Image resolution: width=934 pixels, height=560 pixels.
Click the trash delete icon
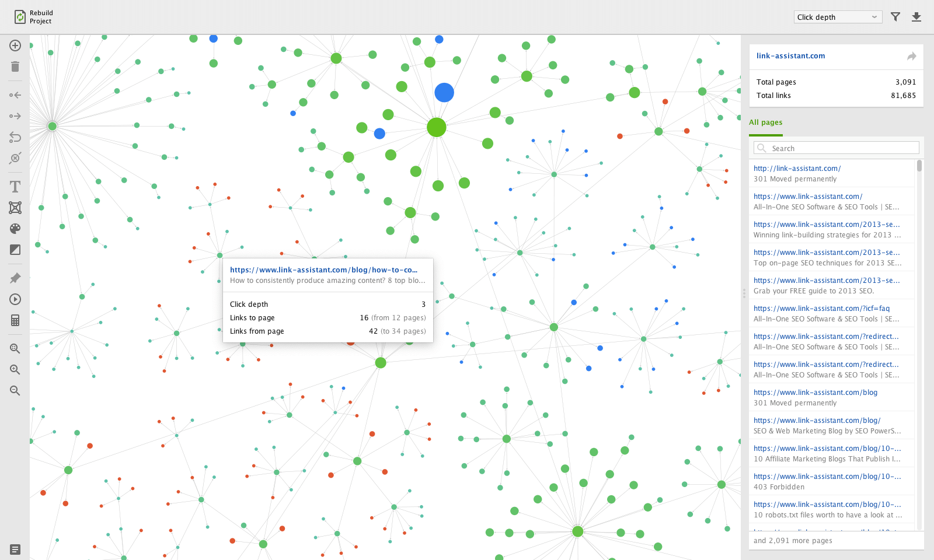(15, 66)
